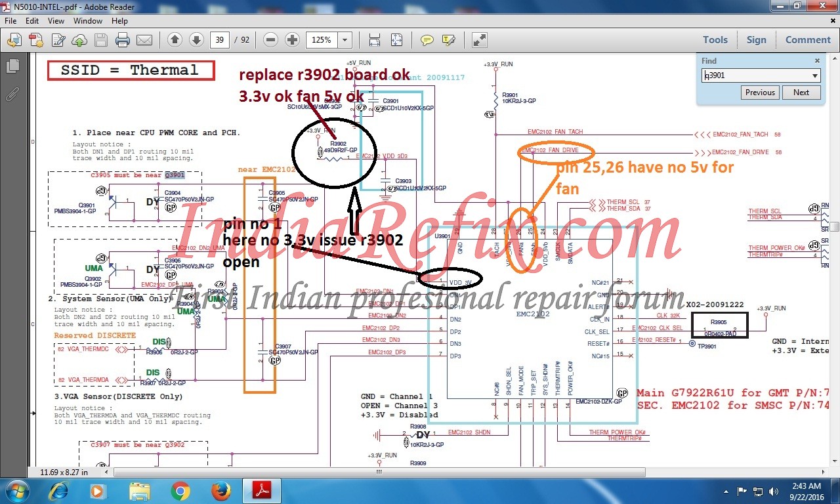Screen dimensions: 840x504
Task: Click the email envelope icon
Action: 144,40
